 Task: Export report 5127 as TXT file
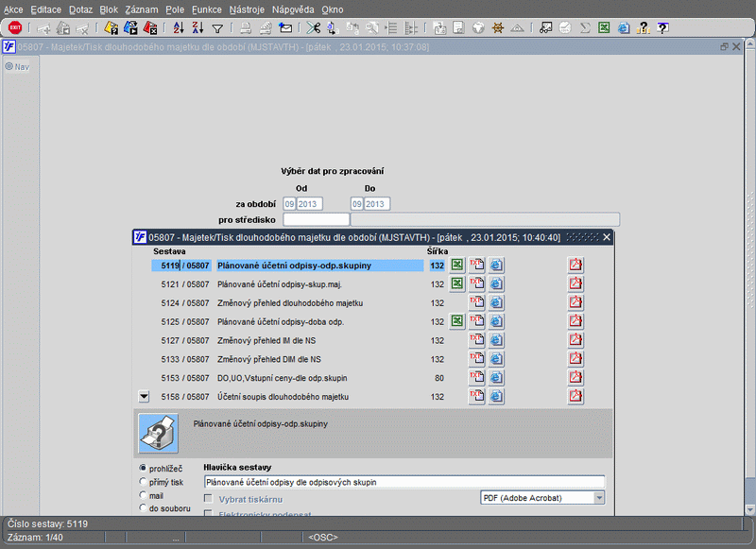coord(477,340)
